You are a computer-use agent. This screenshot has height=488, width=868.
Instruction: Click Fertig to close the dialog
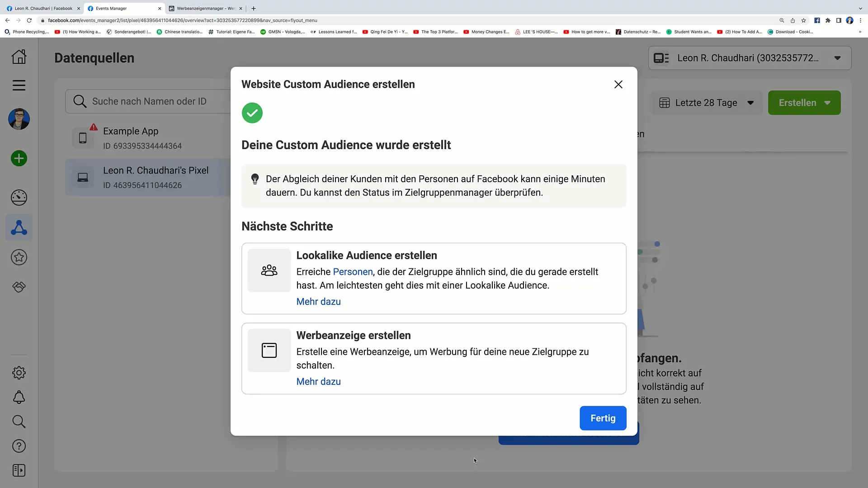coord(604,418)
